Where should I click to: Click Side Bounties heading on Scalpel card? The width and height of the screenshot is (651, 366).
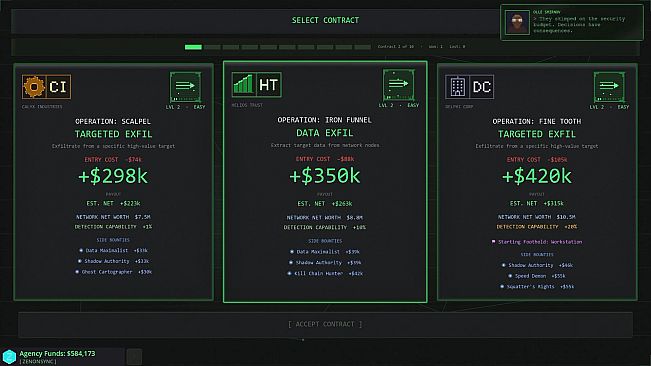click(113, 240)
